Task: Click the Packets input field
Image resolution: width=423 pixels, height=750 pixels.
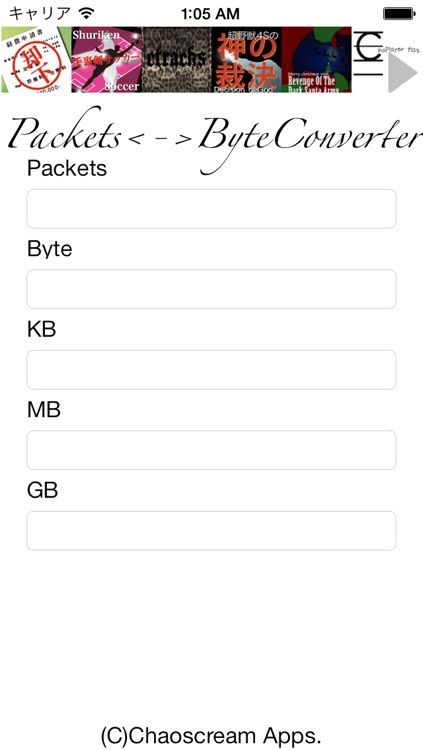Action: coord(211,209)
